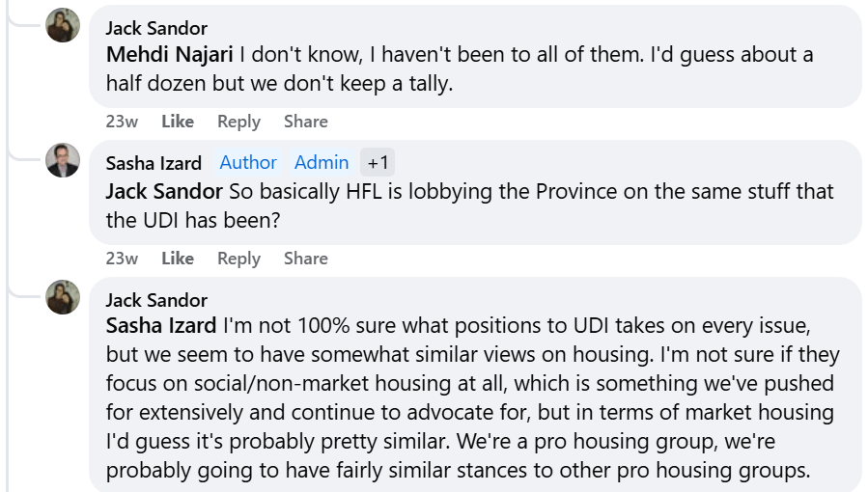Screen dimensions: 868x492
Task: Expand the +1 badges indicator
Action: 378,163
